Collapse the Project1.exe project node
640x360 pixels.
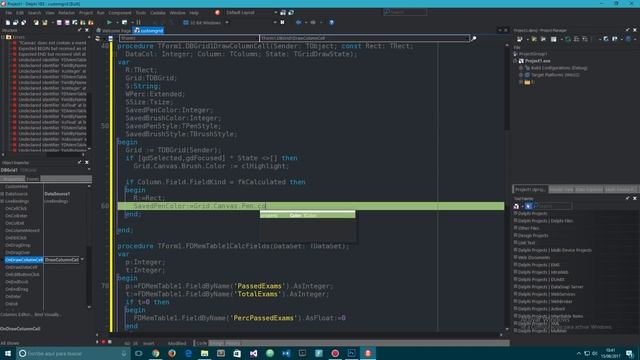(x=516, y=61)
